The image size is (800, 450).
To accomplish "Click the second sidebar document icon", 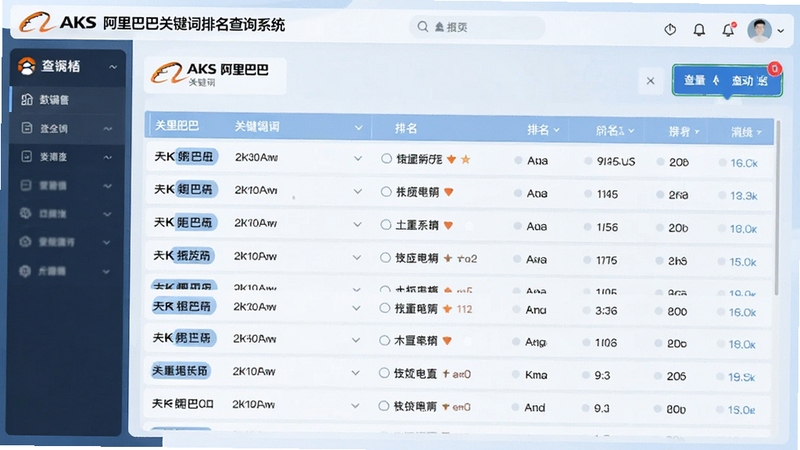I will (27, 128).
